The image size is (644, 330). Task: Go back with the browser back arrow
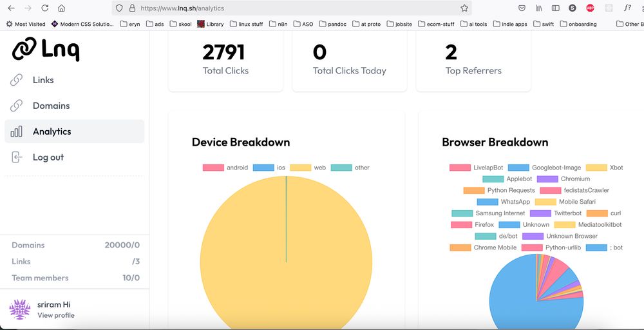pos(12,8)
